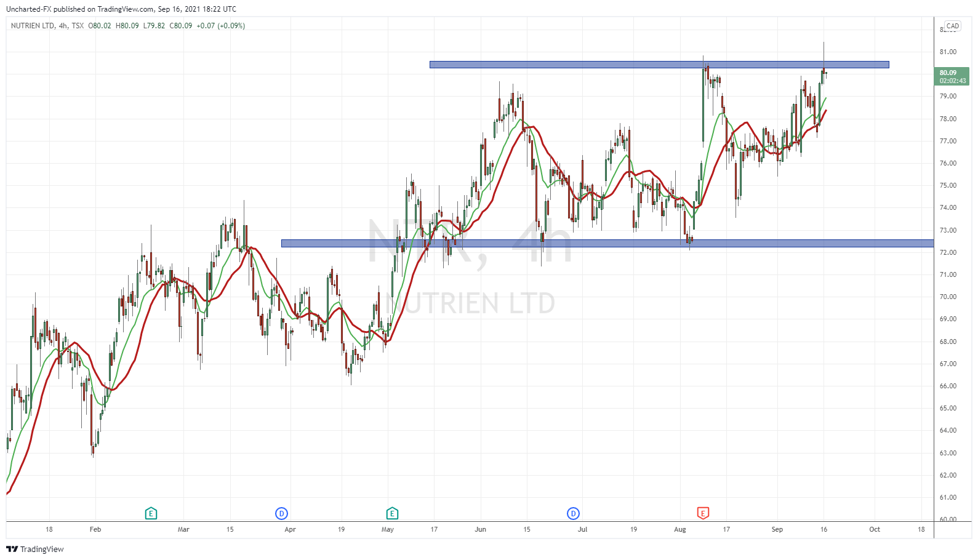
Task: Click the CAD currency label
Action: [x=953, y=26]
